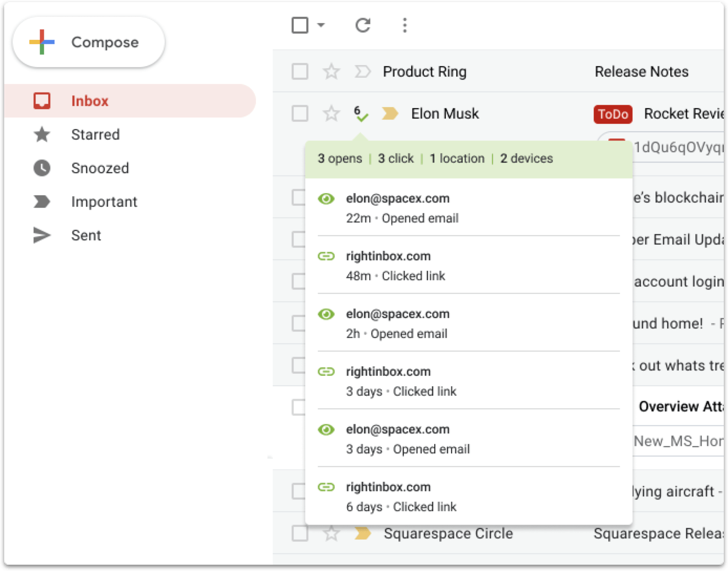This screenshot has height=571, width=728.
Task: Click the 2 devices summary
Action: [x=527, y=158]
